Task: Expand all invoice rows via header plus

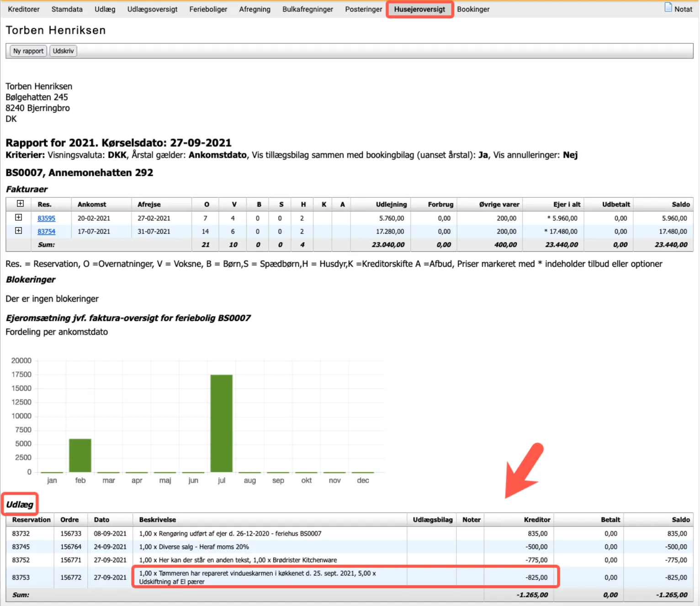Action: pos(20,204)
